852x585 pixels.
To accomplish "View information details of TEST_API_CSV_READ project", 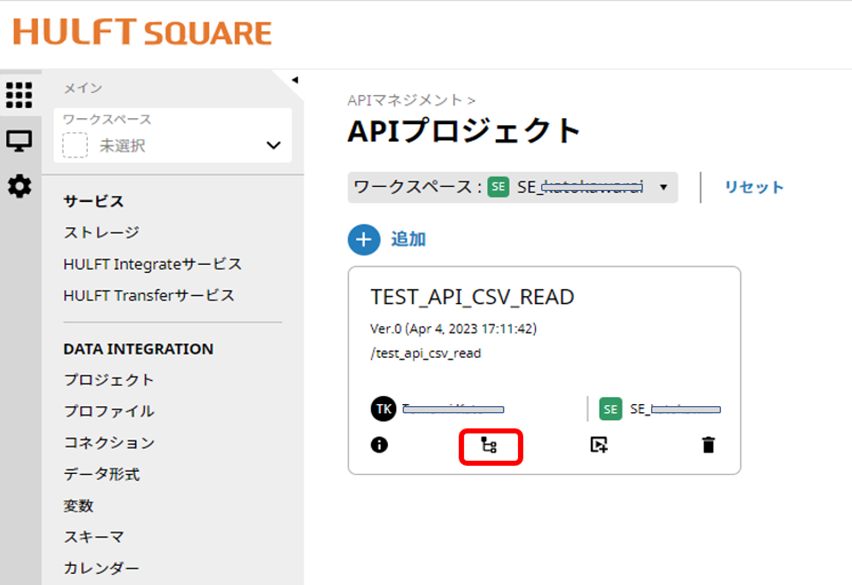I will point(378,446).
